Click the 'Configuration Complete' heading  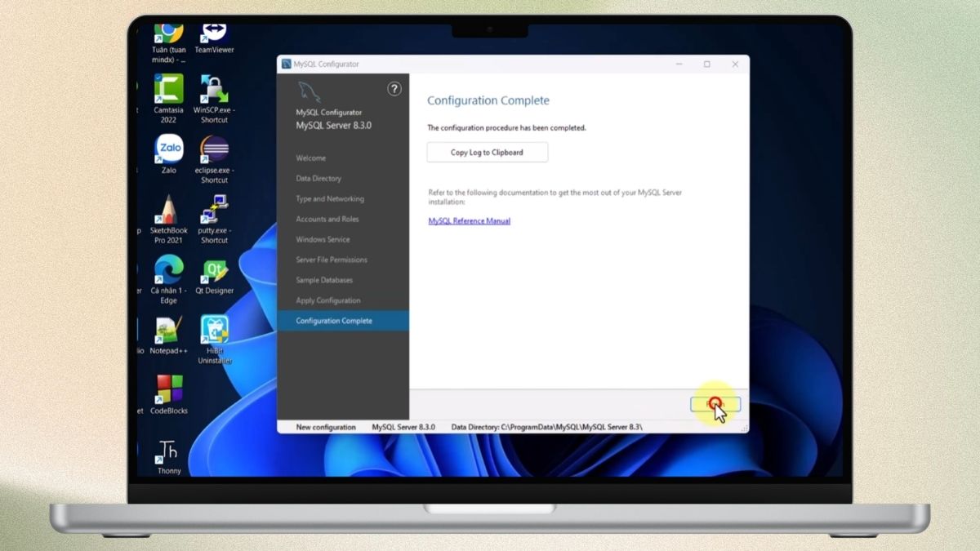pos(488,100)
